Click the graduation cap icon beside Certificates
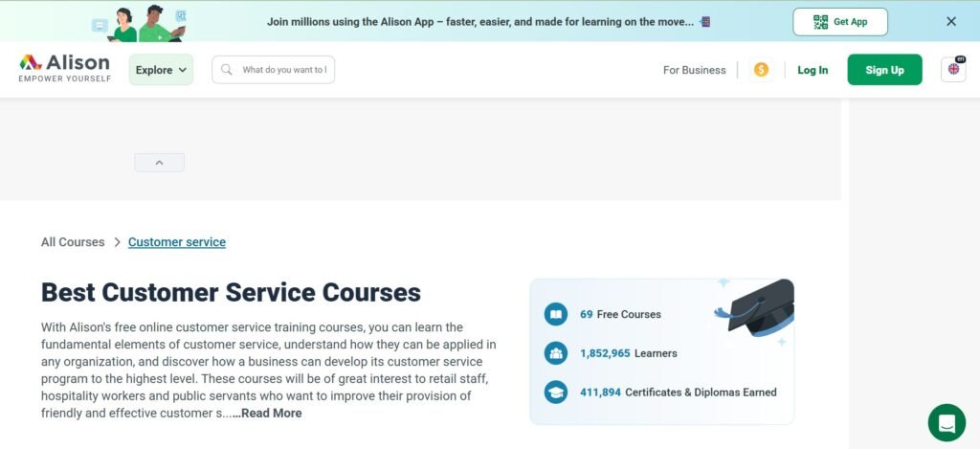The height and width of the screenshot is (449, 980). pos(556,393)
